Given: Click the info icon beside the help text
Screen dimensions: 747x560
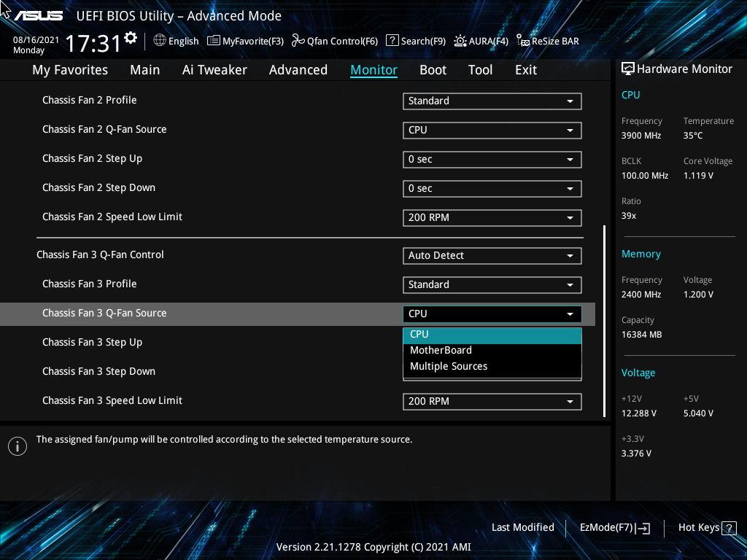Looking at the screenshot, I should 18,446.
